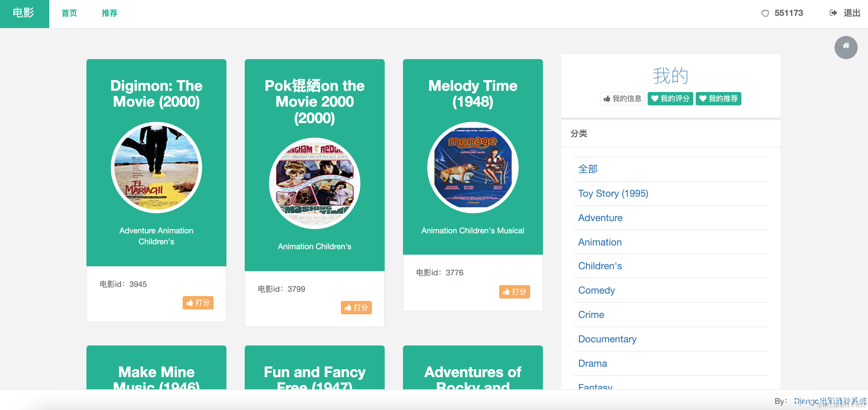The height and width of the screenshot is (410, 868).
Task: Filter by Adventure category
Action: [x=600, y=217]
